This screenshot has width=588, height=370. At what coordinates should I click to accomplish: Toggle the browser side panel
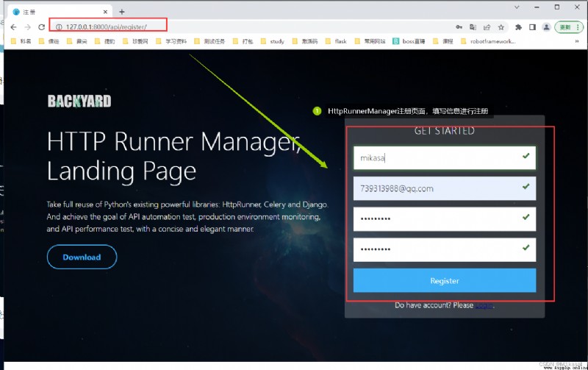(x=532, y=27)
